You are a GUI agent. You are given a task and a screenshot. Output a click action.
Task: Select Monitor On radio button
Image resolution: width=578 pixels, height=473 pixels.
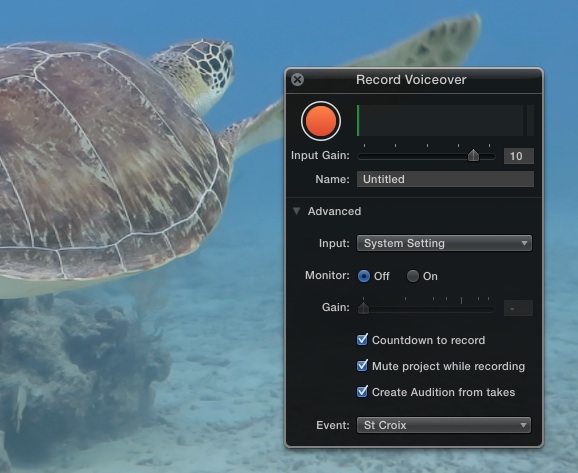pyautogui.click(x=413, y=276)
